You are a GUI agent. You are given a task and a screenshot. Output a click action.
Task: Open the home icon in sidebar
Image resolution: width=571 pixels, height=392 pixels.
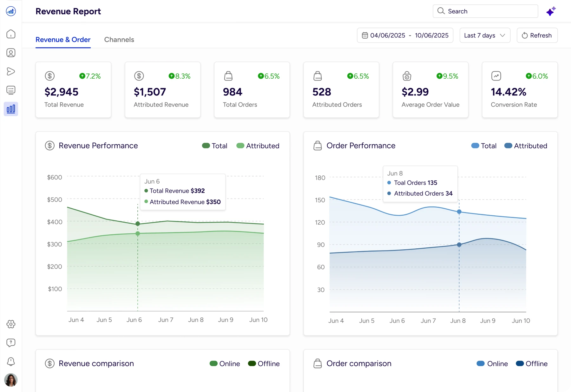point(11,34)
